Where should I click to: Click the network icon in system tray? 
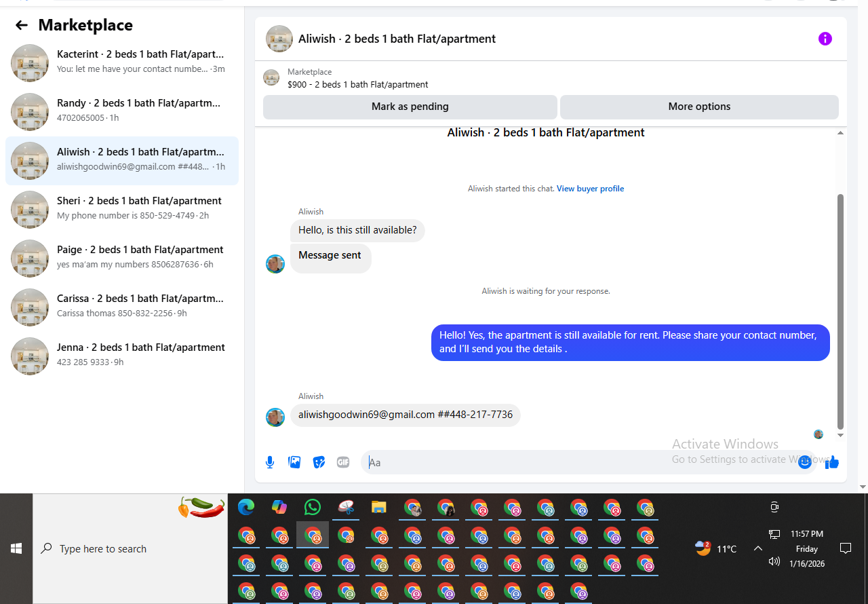[x=774, y=535]
